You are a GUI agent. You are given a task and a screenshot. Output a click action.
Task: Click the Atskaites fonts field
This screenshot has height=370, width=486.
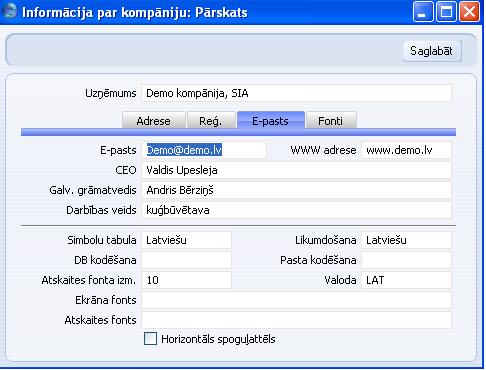[296, 320]
